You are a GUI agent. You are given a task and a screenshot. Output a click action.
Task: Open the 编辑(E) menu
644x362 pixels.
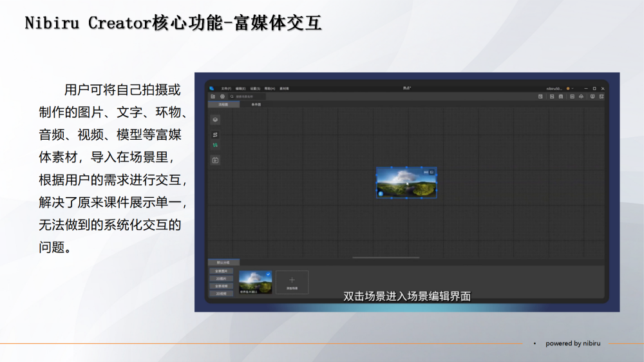click(240, 88)
